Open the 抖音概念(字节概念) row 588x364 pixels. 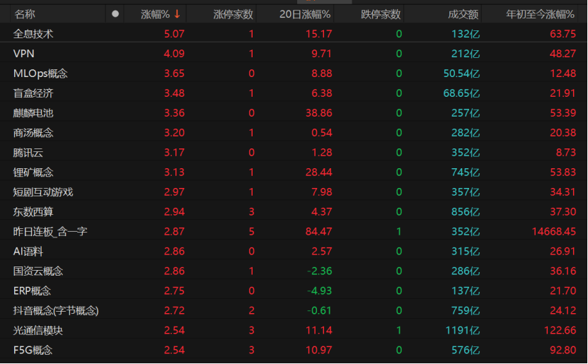point(294,310)
